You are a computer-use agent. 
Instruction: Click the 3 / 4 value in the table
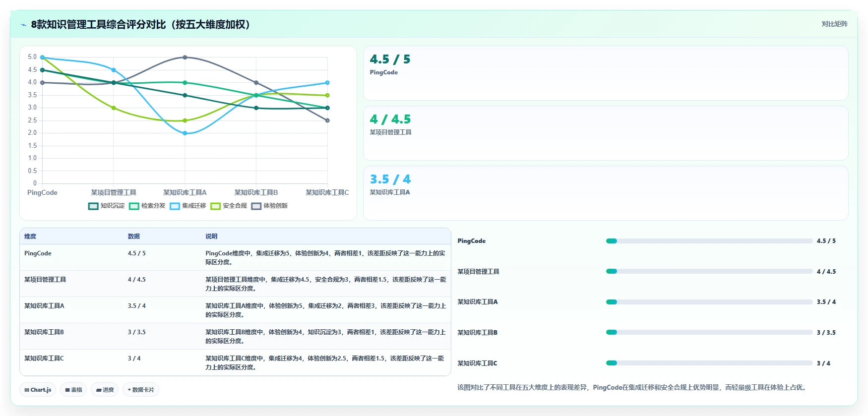(x=134, y=358)
